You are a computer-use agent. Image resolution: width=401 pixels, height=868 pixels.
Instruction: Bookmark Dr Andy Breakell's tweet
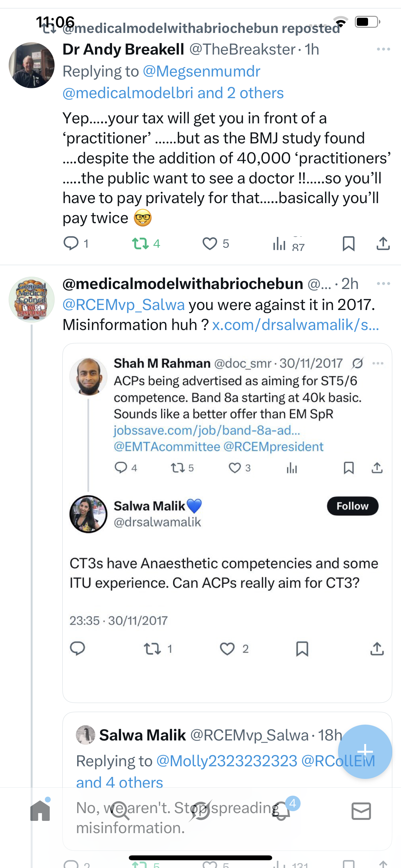click(348, 243)
